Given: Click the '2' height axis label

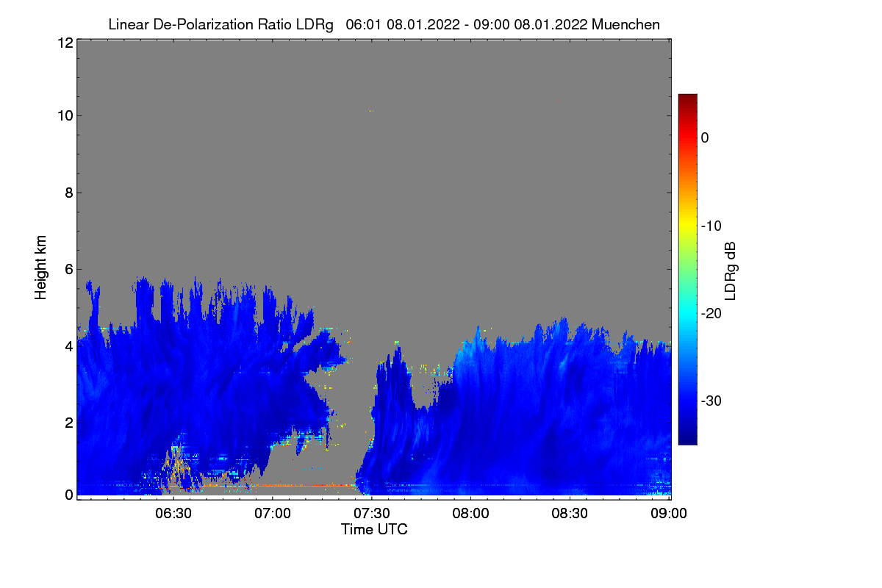Looking at the screenshot, I should [68, 423].
